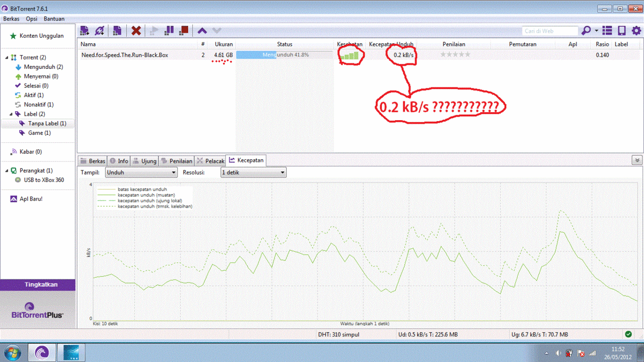Open the Berkas menu
The width and height of the screenshot is (644, 362).
11,19
